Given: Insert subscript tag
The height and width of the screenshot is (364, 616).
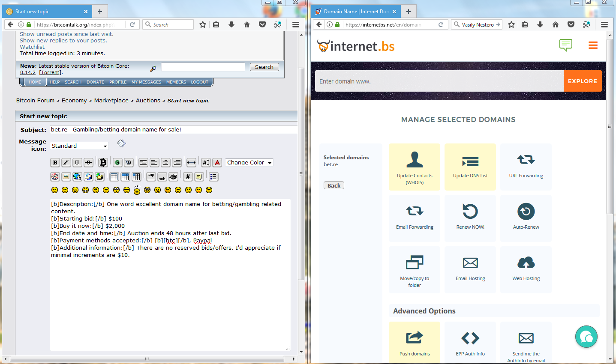Looking at the screenshot, I should click(x=162, y=176).
